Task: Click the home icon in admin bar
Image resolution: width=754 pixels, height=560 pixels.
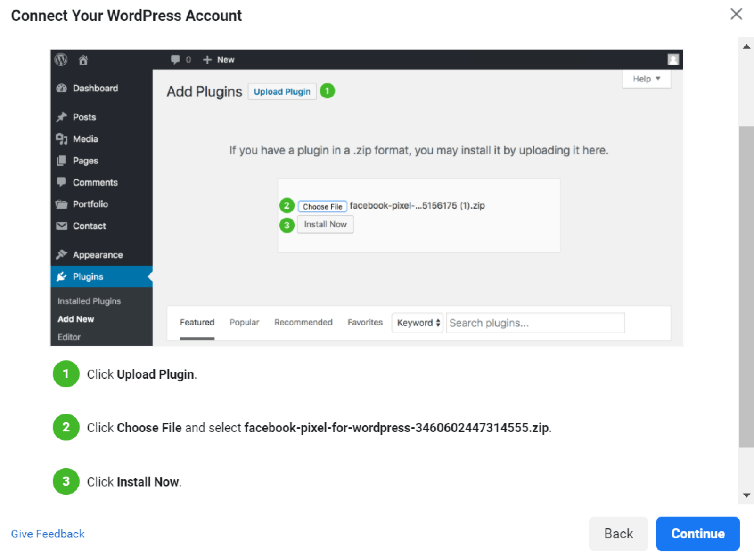Action: pos(83,60)
